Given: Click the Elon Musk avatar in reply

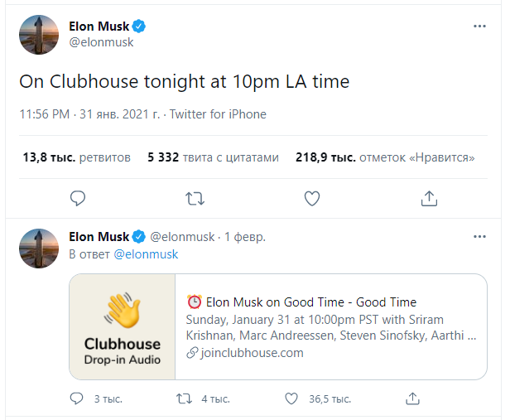Looking at the screenshot, I should click(39, 246).
